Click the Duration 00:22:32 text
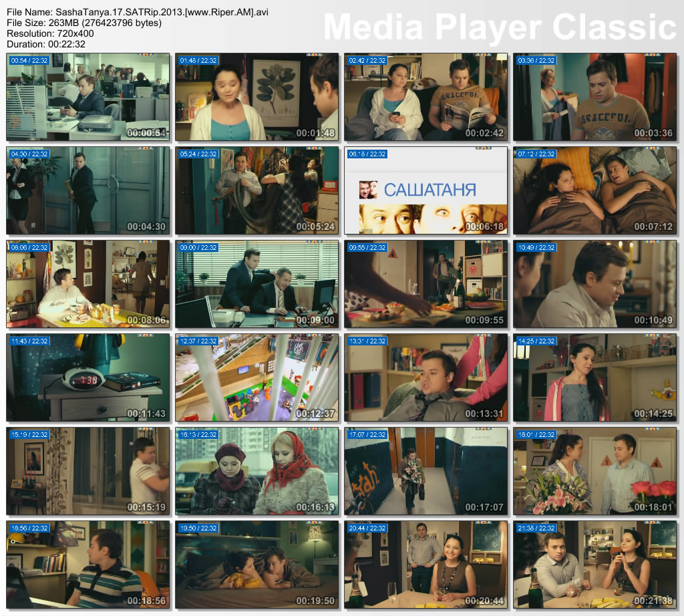 [46, 44]
